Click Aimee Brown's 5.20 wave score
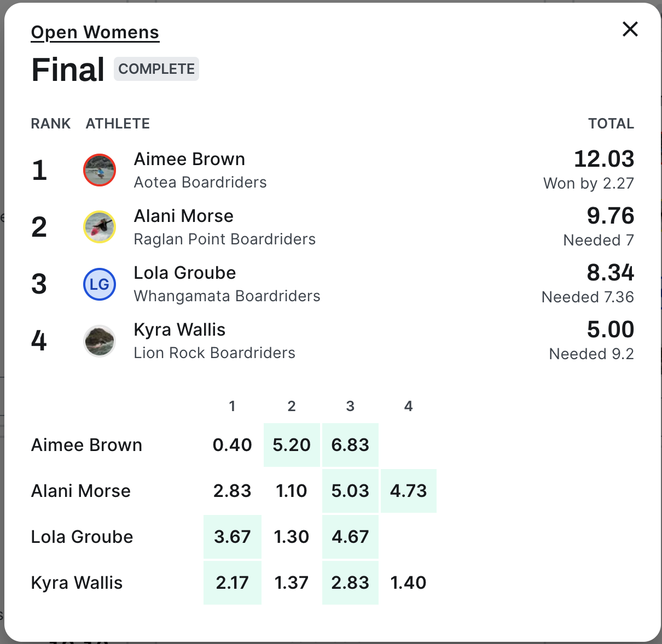 [x=292, y=445]
